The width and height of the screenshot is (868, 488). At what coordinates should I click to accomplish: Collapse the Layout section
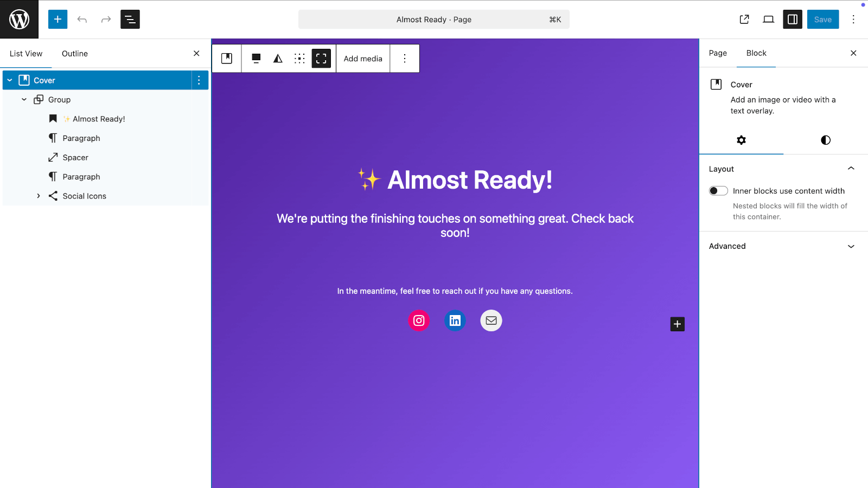pos(850,169)
